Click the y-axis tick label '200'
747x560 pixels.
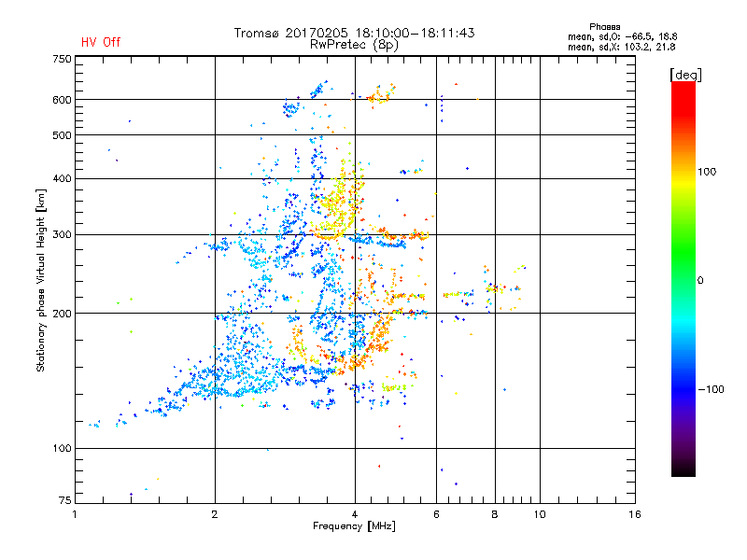pos(62,314)
